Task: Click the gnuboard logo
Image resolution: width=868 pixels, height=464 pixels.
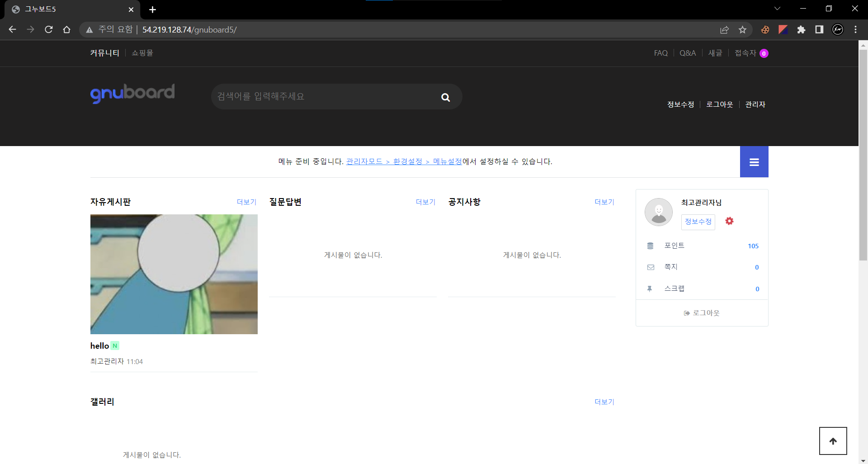Action: [x=132, y=94]
